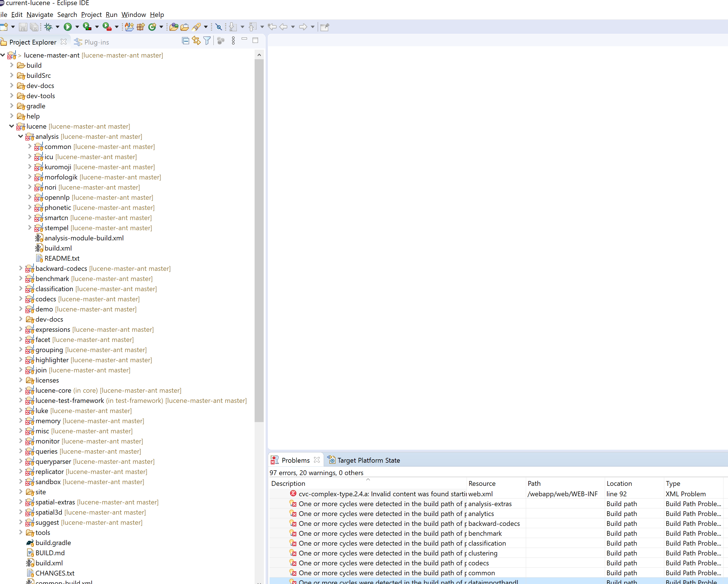Select build.gradle file in tree
This screenshot has height=584, width=728.
(53, 543)
